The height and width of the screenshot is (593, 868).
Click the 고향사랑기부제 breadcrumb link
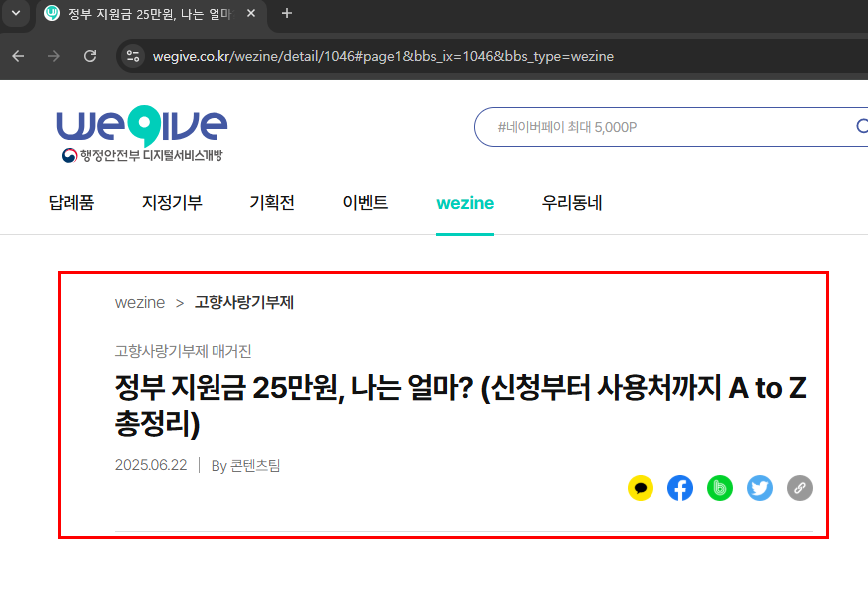[x=244, y=302]
